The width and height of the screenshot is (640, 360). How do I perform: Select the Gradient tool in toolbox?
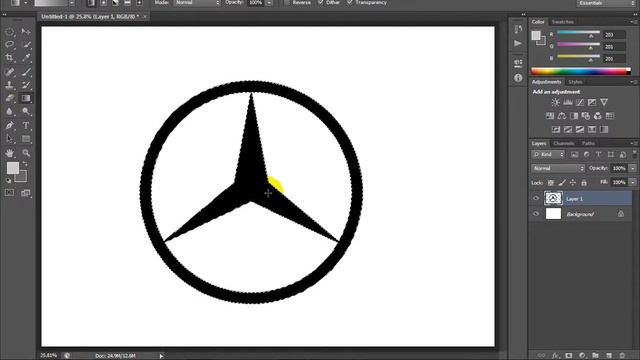point(26,98)
